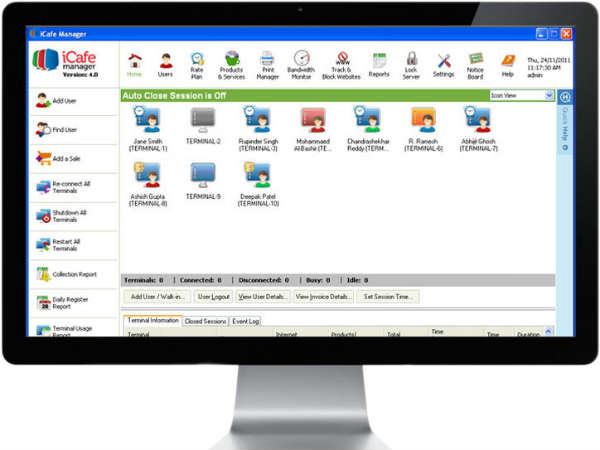Viewport: 600px width, 450px height.
Task: Click Add User in sidebar
Action: point(74,101)
